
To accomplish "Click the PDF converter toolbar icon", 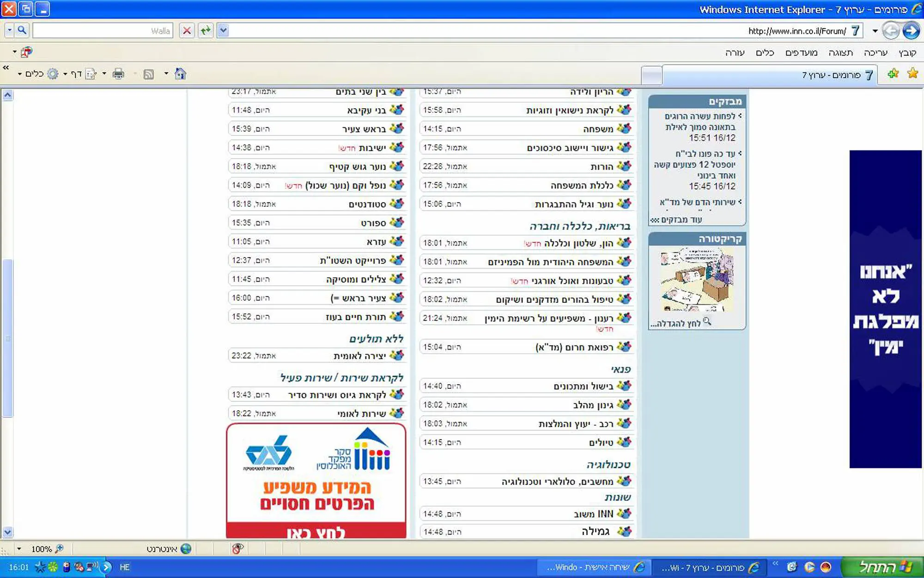I will pyautogui.click(x=26, y=52).
